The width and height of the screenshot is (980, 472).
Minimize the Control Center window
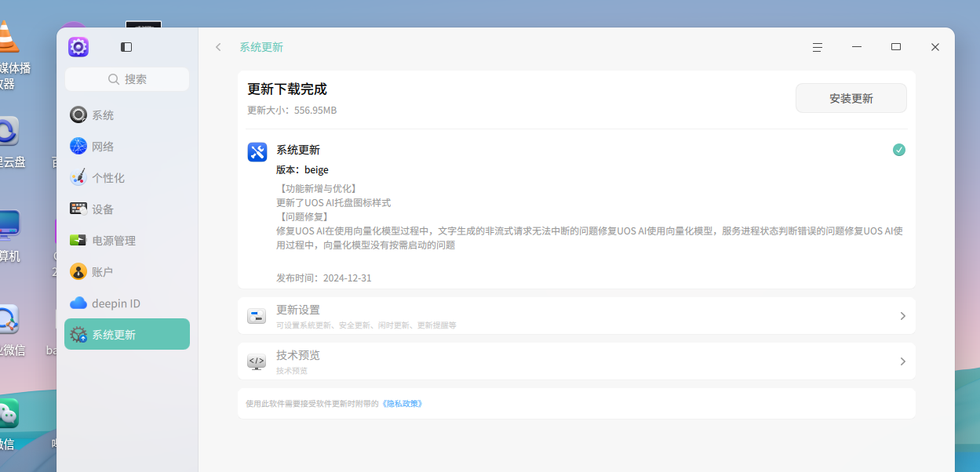point(857,47)
